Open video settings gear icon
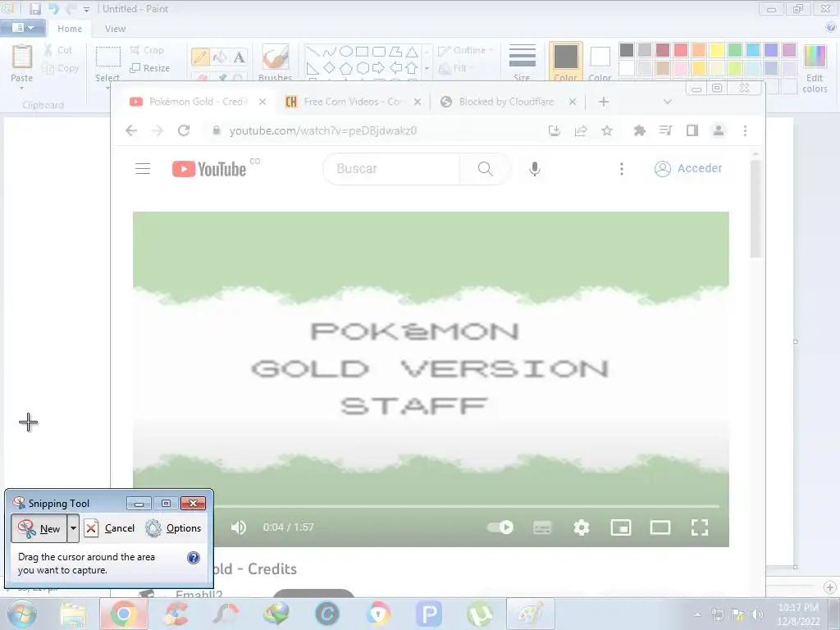The height and width of the screenshot is (630, 840). coord(582,527)
